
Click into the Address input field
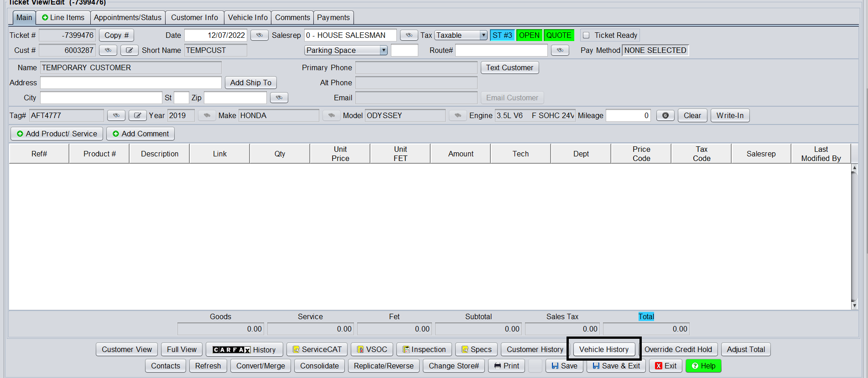pos(131,83)
